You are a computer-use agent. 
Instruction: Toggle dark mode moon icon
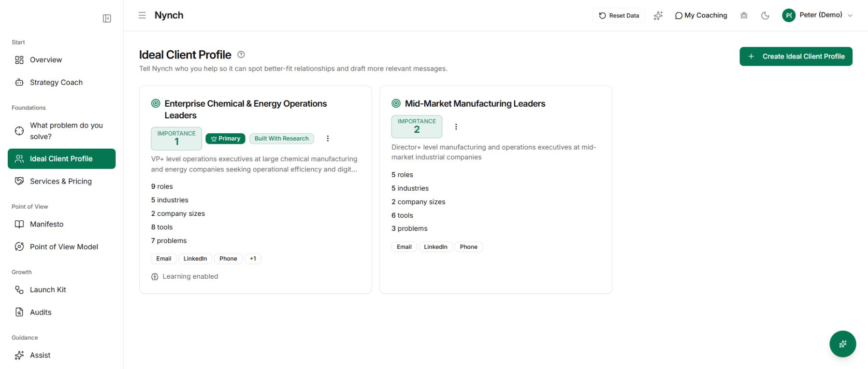point(765,15)
